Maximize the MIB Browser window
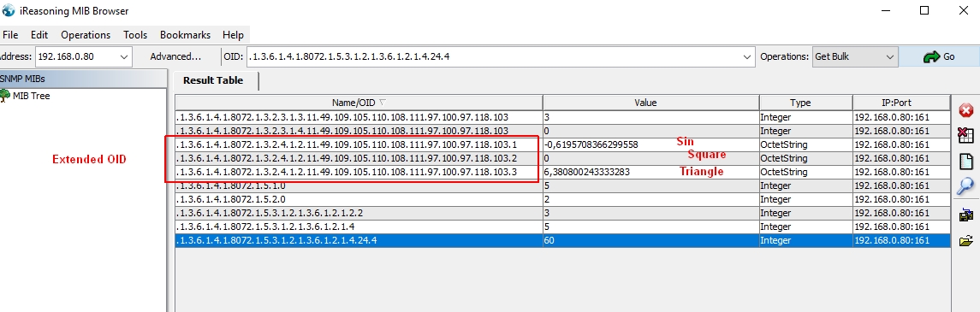This screenshot has height=312, width=980. tap(924, 10)
